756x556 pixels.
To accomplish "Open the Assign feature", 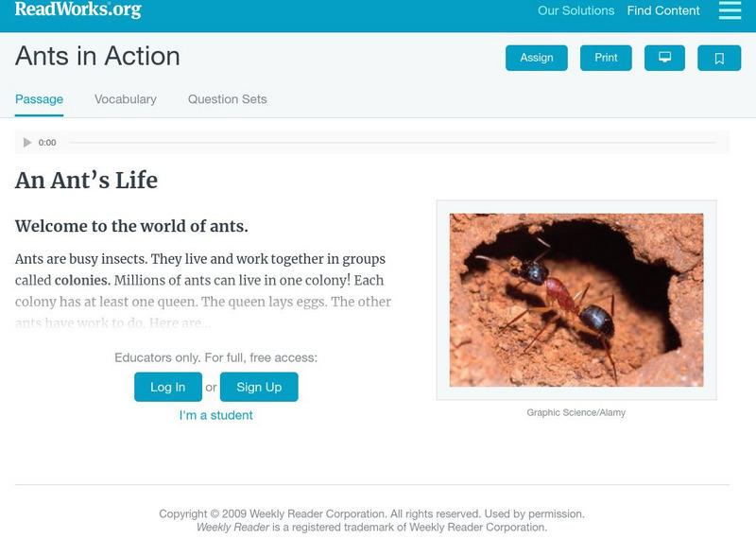I will click(x=536, y=57).
